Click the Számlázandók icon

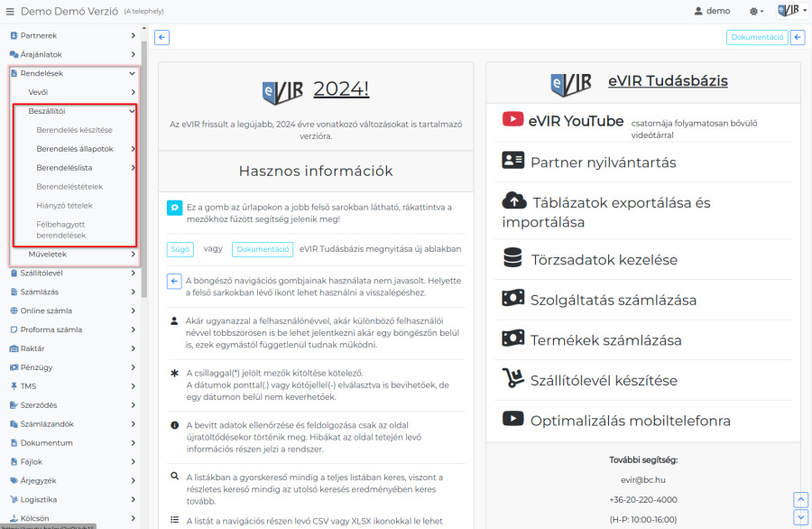[x=14, y=424]
